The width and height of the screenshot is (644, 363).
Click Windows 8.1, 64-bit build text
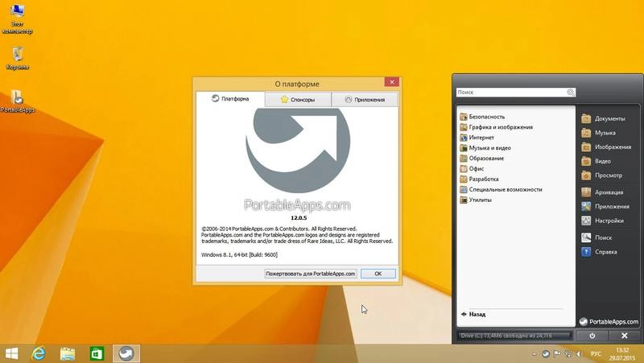239,254
